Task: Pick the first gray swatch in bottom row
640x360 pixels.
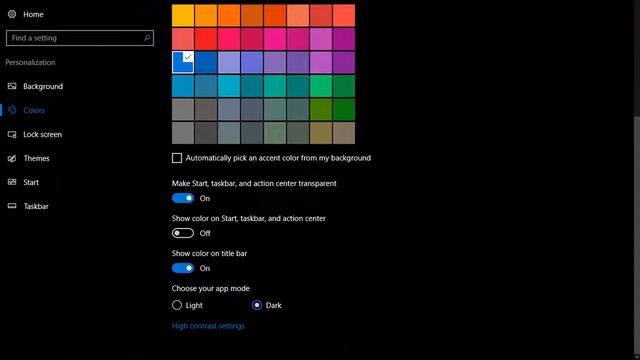Action: tap(183, 133)
